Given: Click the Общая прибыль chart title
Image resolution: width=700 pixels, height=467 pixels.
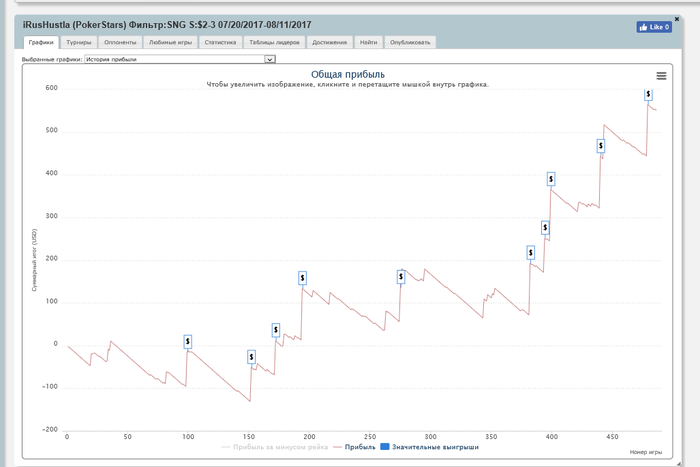Looking at the screenshot, I should coord(348,75).
